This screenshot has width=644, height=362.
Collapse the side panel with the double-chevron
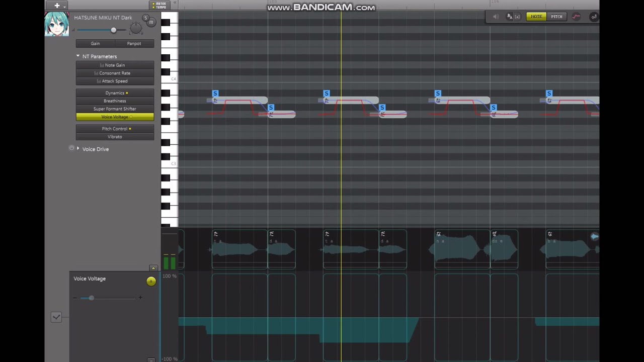pyautogui.click(x=175, y=3)
